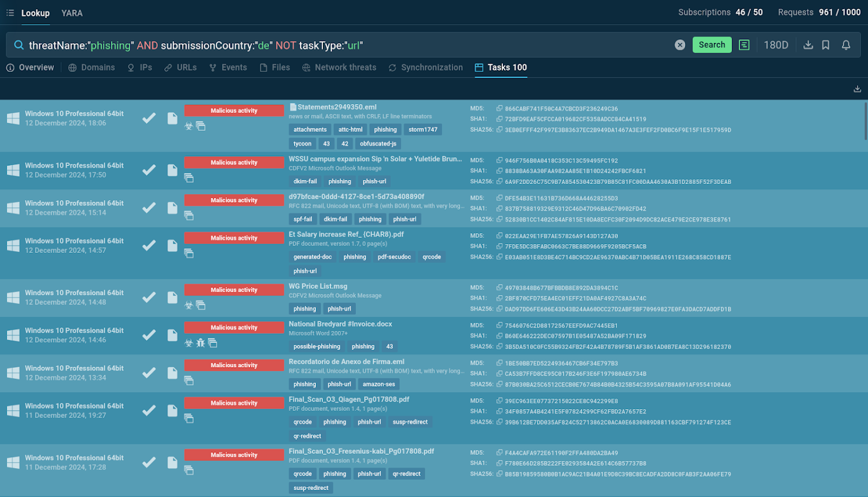Click the bug icon in National Bredyard row
Image resolution: width=868 pixels, height=497 pixels.
tap(200, 343)
